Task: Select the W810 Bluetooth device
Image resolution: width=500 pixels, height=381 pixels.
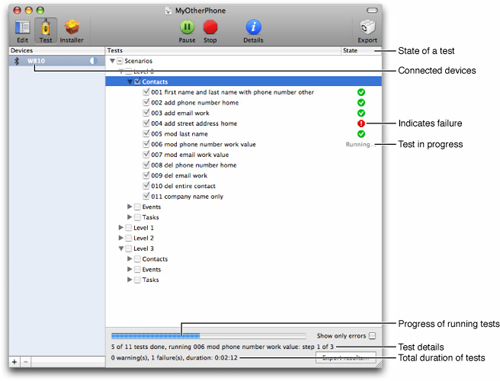Action: pyautogui.click(x=57, y=61)
